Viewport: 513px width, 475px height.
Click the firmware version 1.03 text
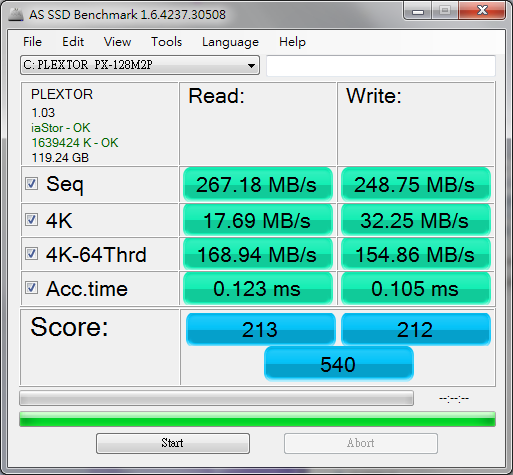click(43, 113)
